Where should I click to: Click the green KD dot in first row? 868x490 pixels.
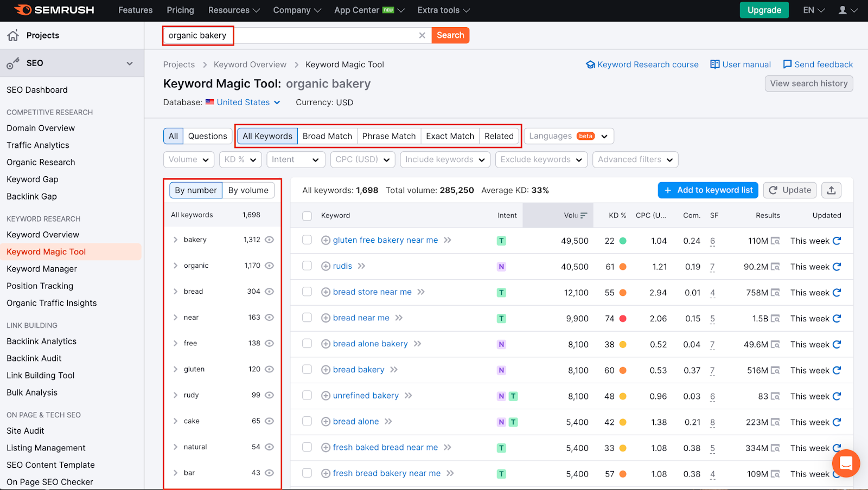pos(623,241)
